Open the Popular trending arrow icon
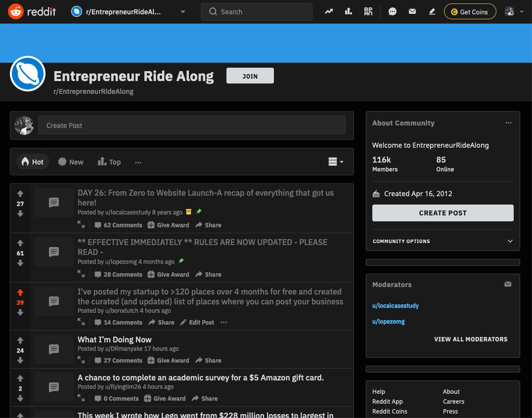This screenshot has width=532, height=418. (x=328, y=11)
